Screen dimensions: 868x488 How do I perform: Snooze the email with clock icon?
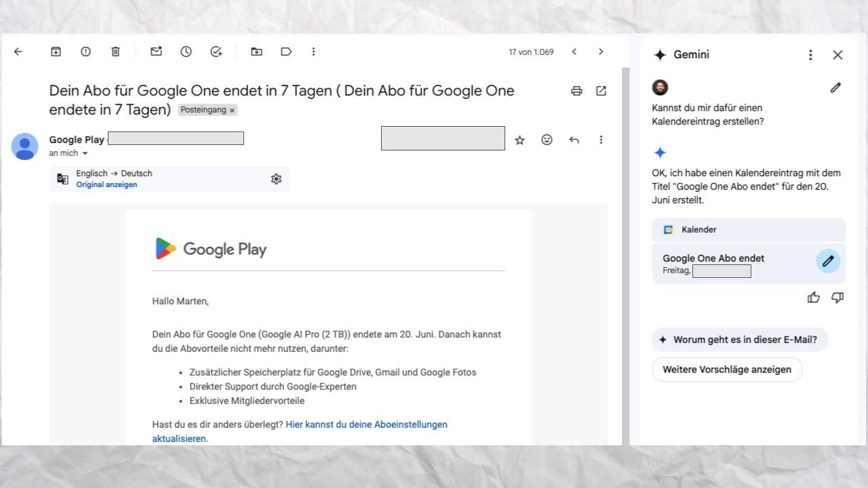coord(186,52)
